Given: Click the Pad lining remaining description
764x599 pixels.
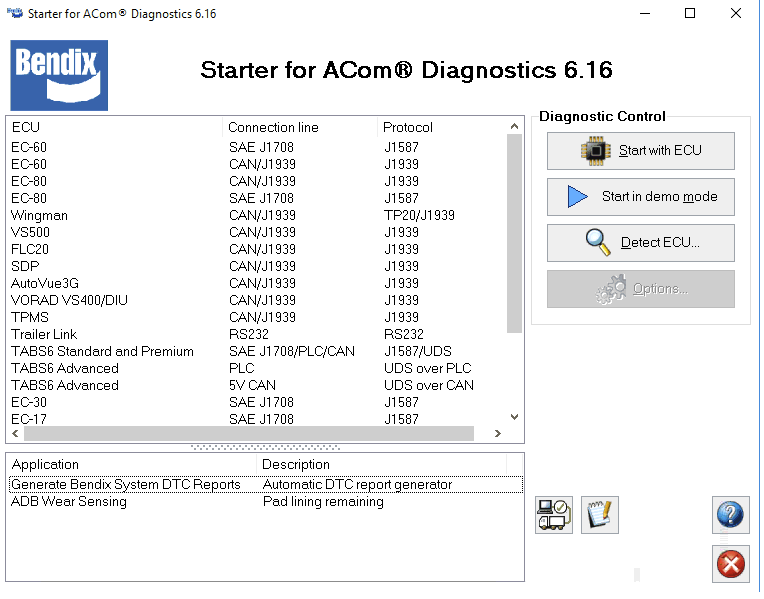Looking at the screenshot, I should click(323, 502).
